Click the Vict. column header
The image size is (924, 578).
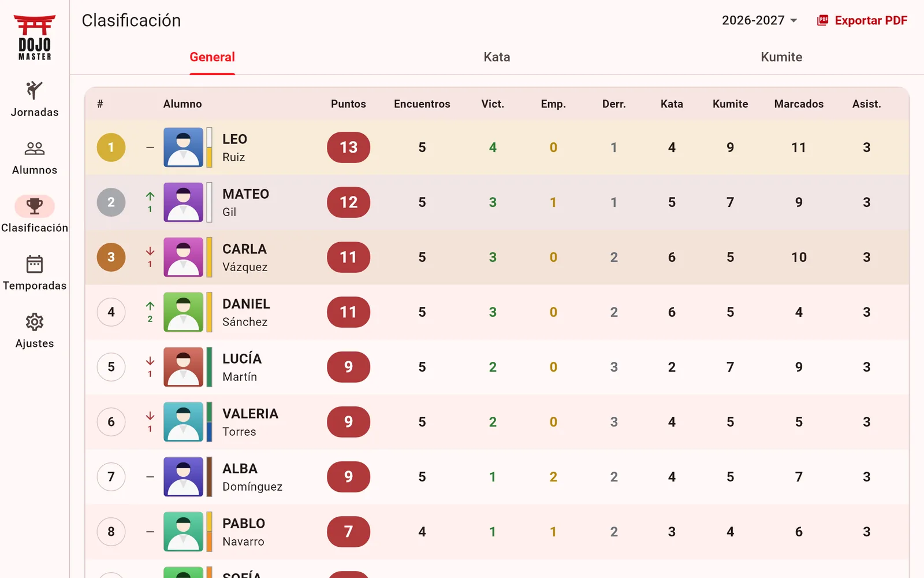click(493, 104)
